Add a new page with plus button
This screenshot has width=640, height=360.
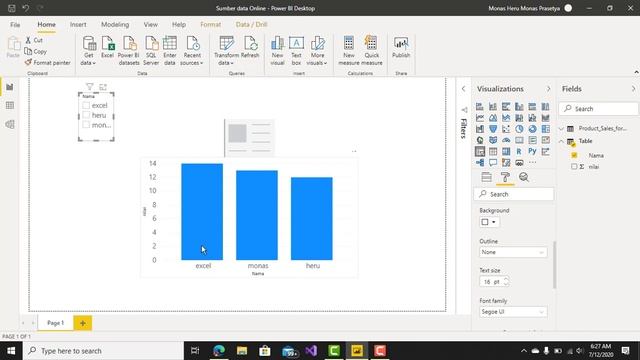(x=82, y=323)
